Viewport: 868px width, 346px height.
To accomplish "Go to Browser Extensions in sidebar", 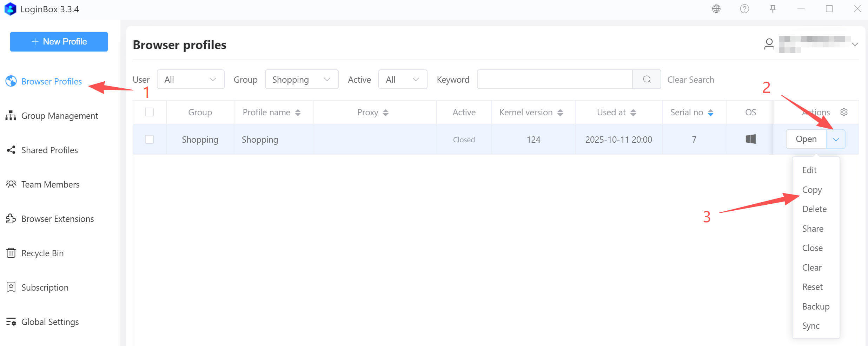I will 57,219.
